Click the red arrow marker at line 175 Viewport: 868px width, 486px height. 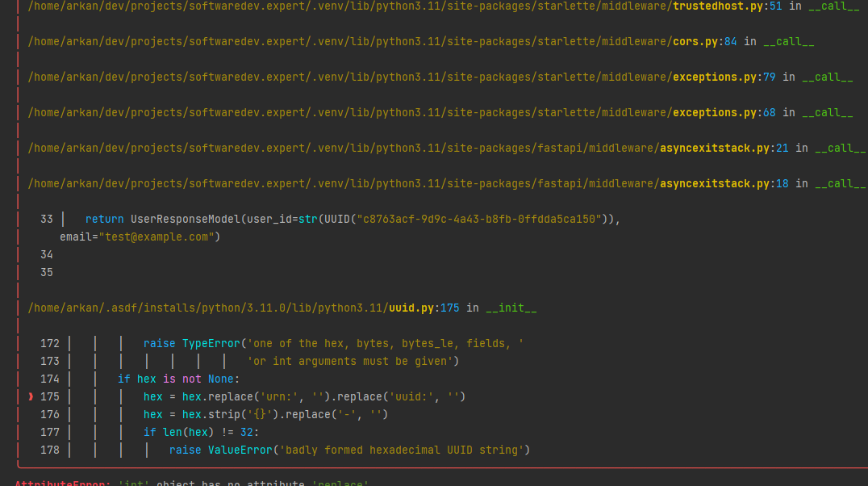31,396
